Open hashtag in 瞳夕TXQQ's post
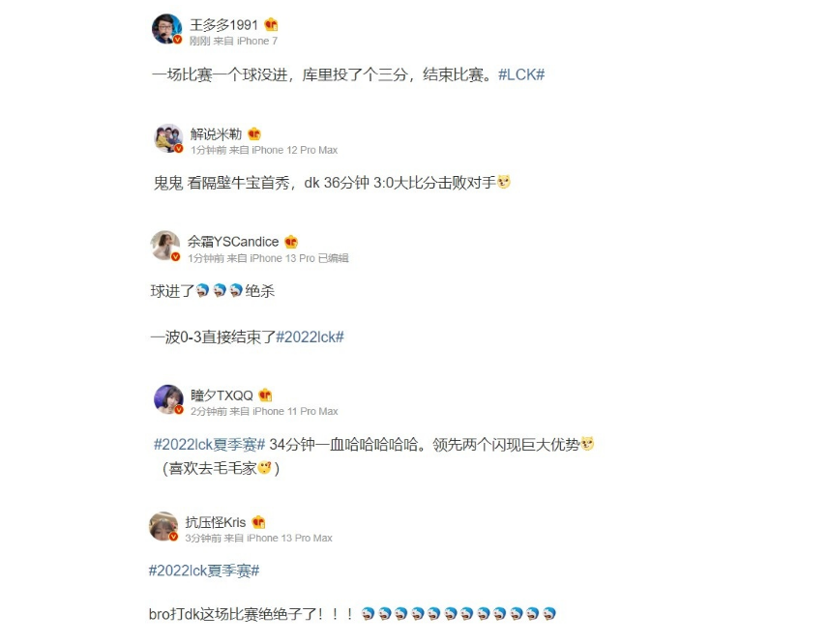The image size is (828, 644). tap(209, 445)
